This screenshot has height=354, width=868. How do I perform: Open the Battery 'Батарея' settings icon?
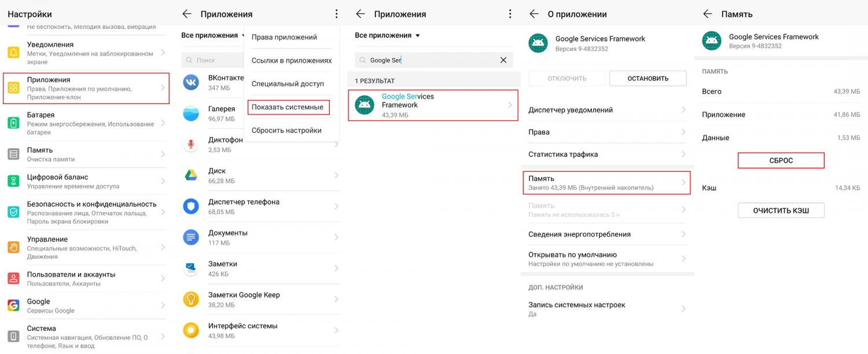[13, 123]
